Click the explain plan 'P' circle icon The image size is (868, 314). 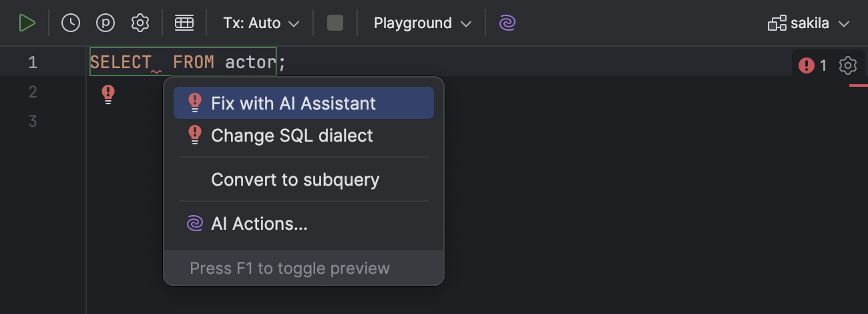pyautogui.click(x=105, y=23)
